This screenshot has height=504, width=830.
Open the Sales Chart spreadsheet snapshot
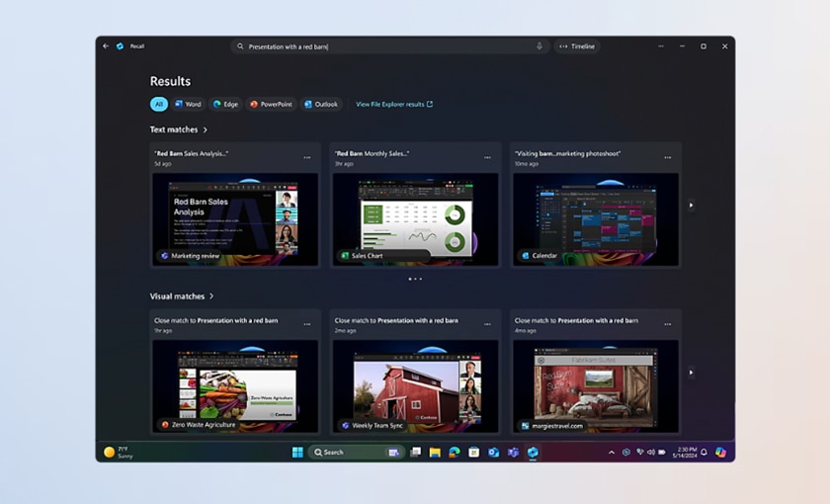(416, 219)
